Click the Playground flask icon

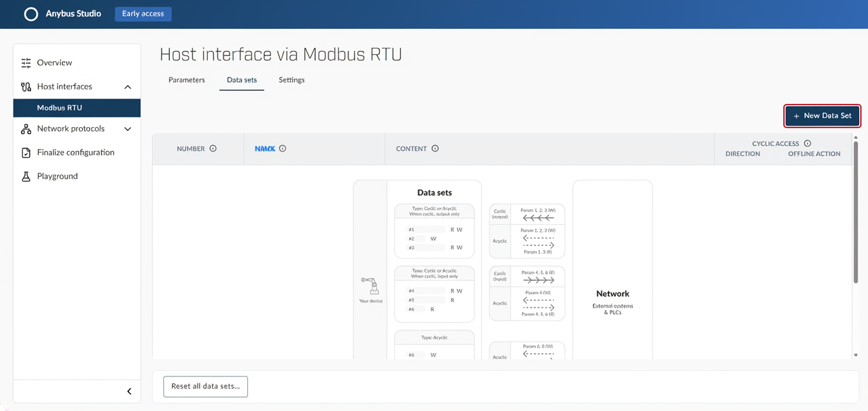click(x=26, y=176)
